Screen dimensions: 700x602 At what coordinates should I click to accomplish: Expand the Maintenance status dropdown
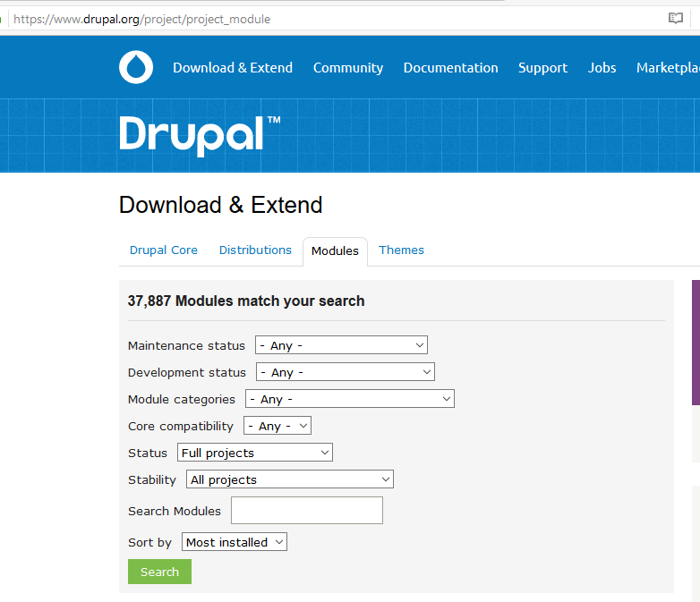pos(342,345)
